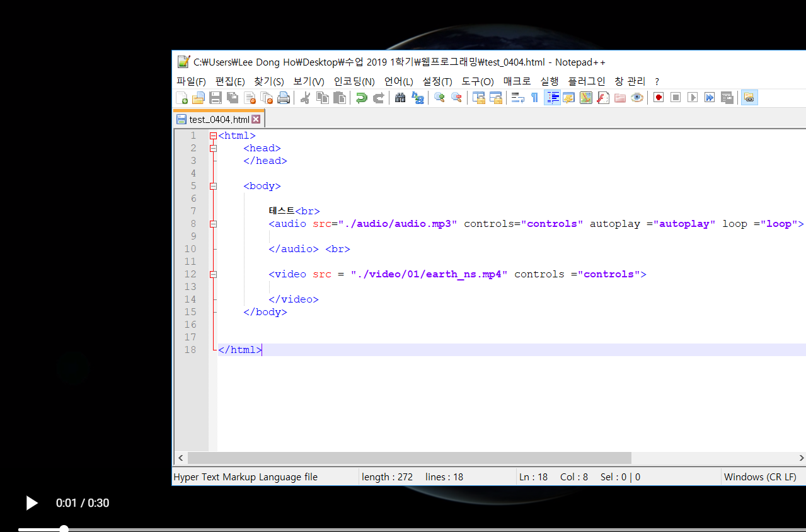Open the 찾기(S) menu
This screenshot has height=532, width=806.
tap(269, 81)
